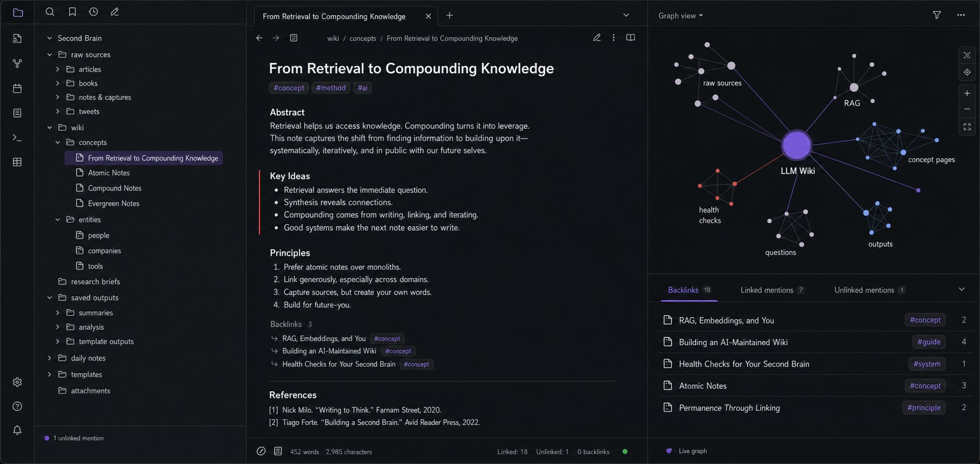Toggle reading view book icon
This screenshot has width=980, height=464.
(x=631, y=38)
